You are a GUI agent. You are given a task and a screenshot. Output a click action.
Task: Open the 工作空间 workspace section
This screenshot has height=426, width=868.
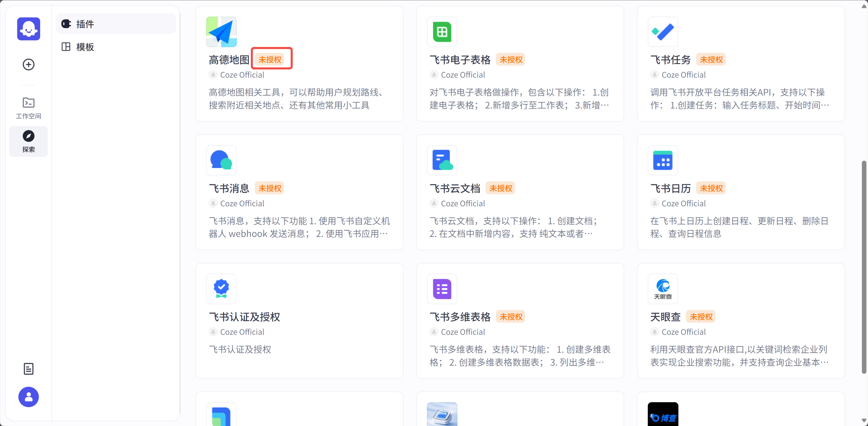29,108
